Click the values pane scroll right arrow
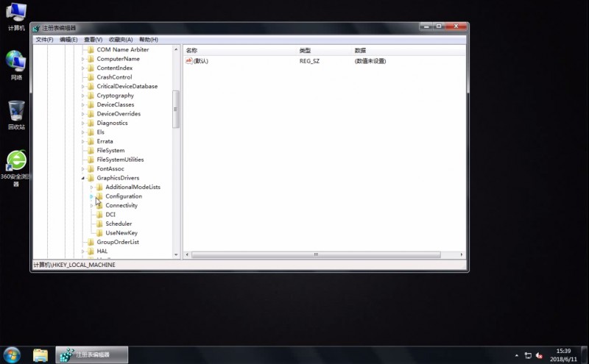Viewport: 589px width, 364px height. tap(462, 254)
